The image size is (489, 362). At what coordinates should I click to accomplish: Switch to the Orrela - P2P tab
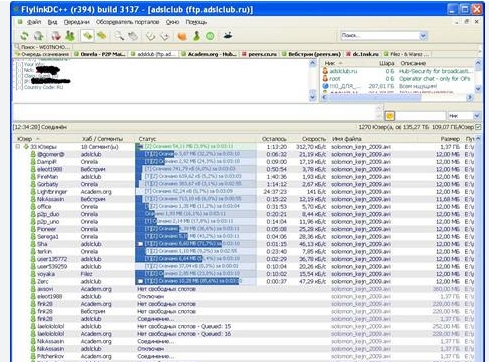pyautogui.click(x=100, y=54)
